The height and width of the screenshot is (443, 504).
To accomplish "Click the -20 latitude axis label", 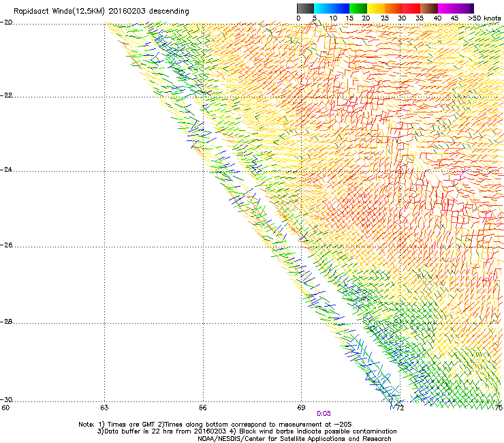I will coord(6,22).
